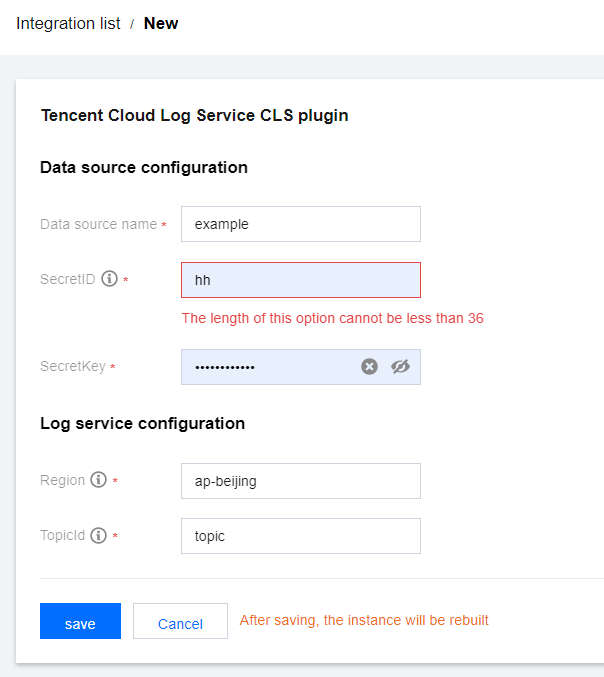
Task: Click the Data source name input field
Action: (300, 224)
